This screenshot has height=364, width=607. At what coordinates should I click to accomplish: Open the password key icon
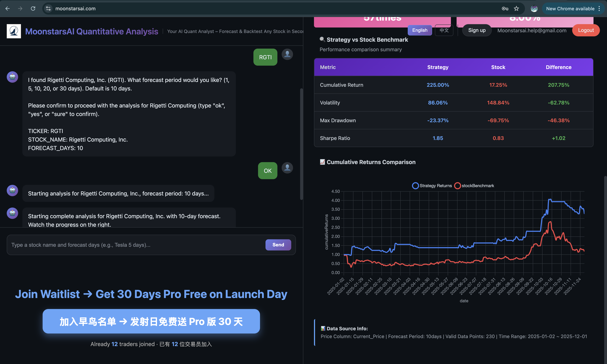pyautogui.click(x=505, y=9)
